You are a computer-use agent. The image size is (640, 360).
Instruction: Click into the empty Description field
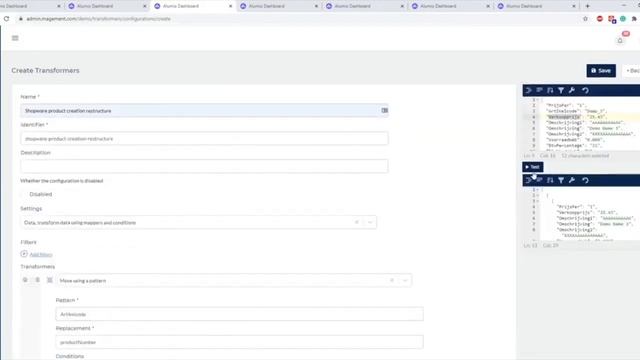204,166
